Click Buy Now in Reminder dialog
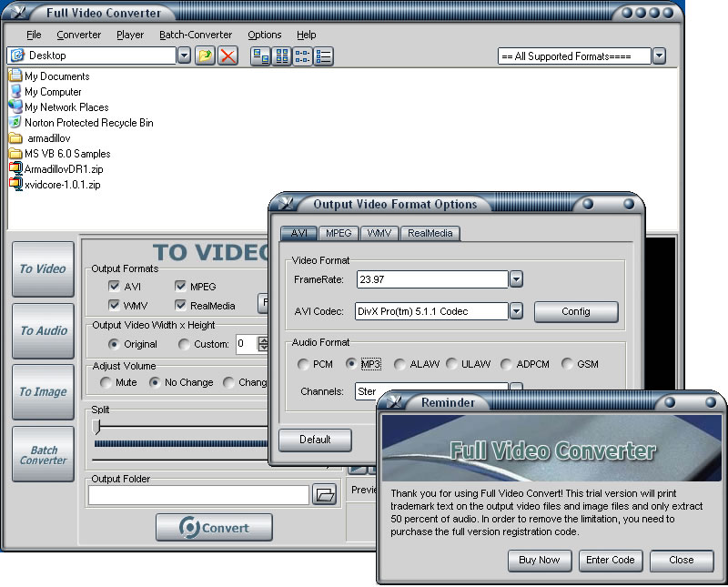728x587 pixels. click(x=540, y=561)
